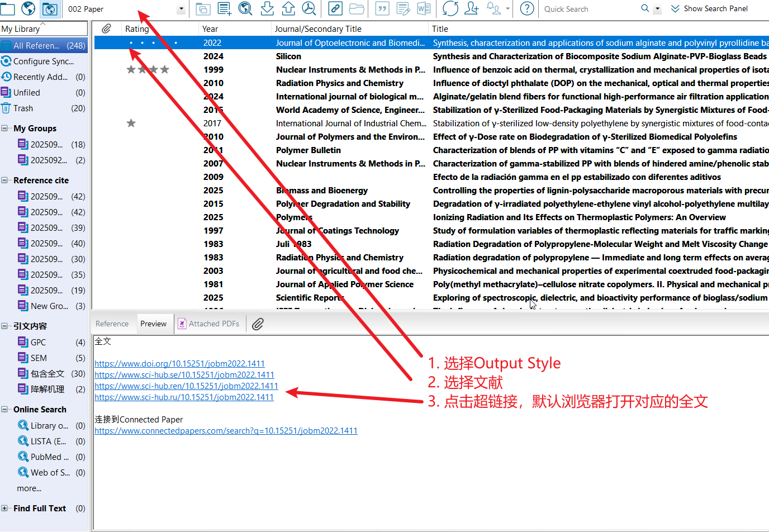Switch to the Reference tab
769x532 pixels.
112,324
